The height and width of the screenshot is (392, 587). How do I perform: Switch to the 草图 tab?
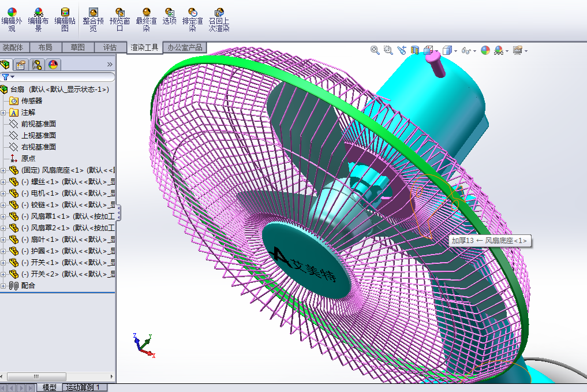point(77,47)
